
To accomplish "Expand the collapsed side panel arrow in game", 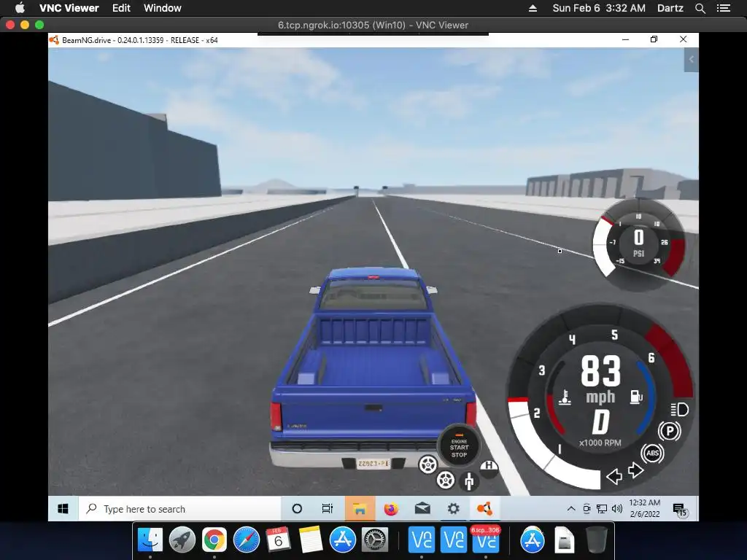I will pyautogui.click(x=692, y=60).
